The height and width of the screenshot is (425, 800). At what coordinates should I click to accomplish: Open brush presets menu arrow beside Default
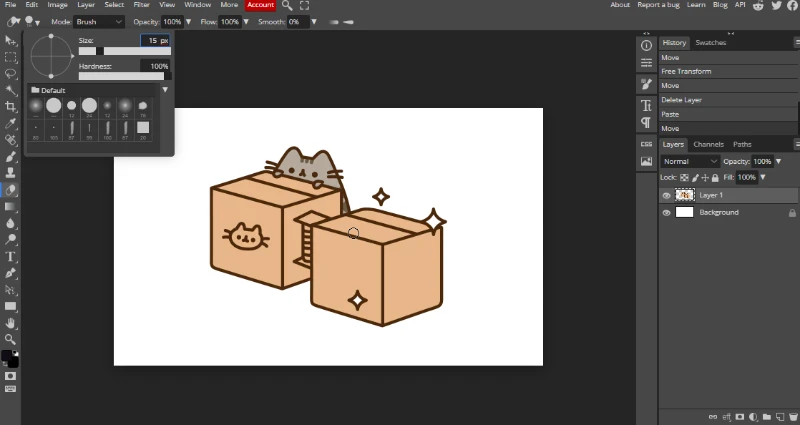click(165, 90)
